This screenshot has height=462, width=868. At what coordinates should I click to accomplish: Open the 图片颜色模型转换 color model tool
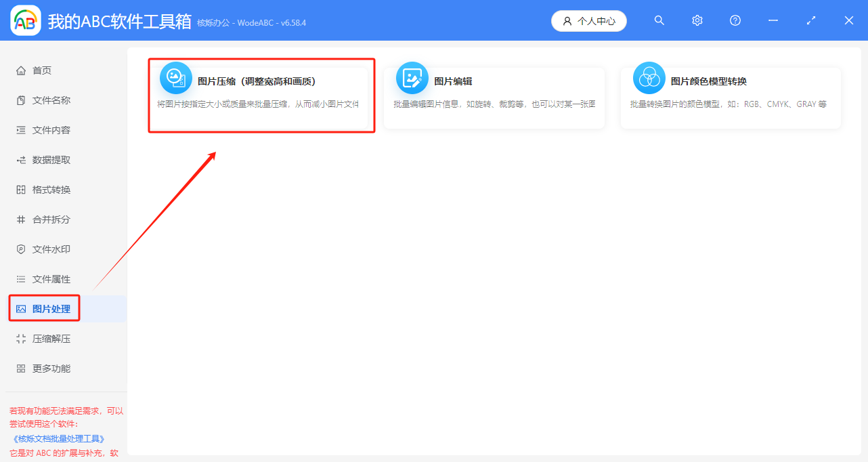coord(730,95)
